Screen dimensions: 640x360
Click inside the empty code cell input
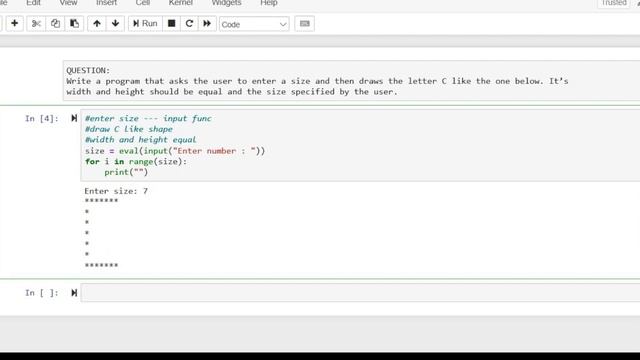(360, 293)
